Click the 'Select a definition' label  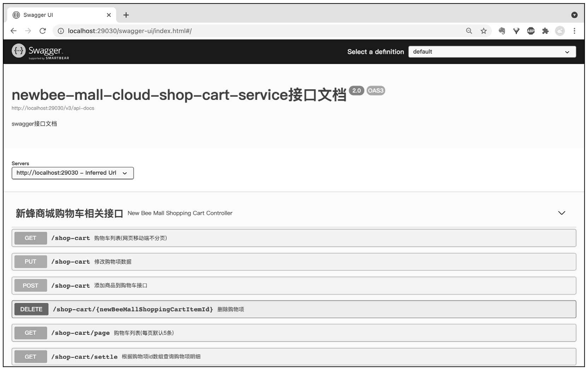[x=375, y=52]
